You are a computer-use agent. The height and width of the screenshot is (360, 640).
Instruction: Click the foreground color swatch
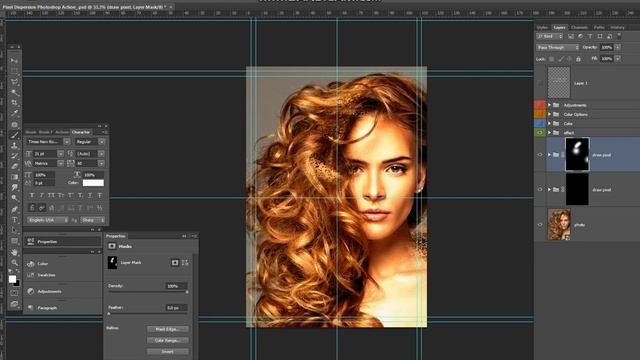[x=12, y=279]
